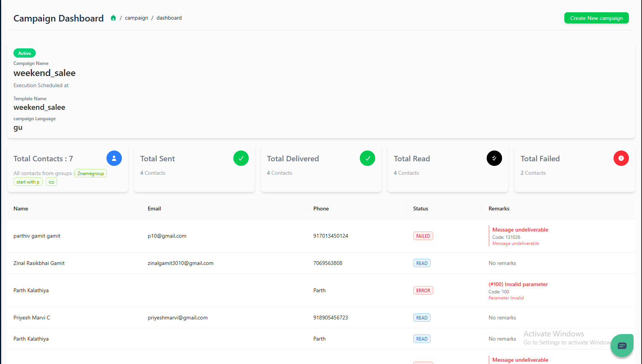Select the icz group tag
Image resolution: width=642 pixels, height=364 pixels.
click(x=51, y=182)
